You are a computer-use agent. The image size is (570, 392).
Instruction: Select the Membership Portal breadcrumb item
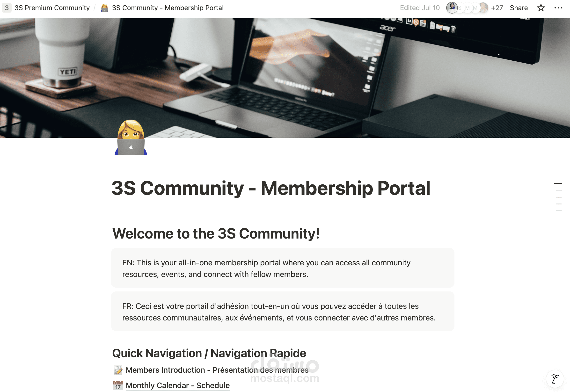tap(168, 8)
